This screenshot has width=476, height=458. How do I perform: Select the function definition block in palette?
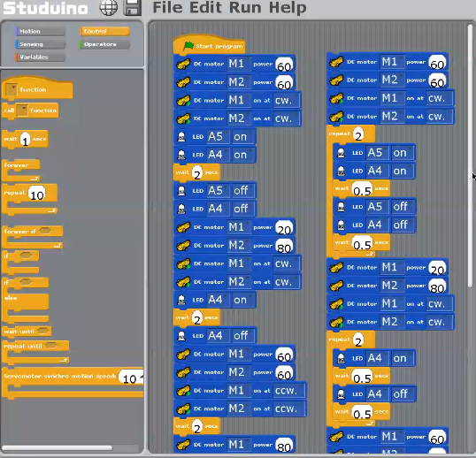(37, 88)
